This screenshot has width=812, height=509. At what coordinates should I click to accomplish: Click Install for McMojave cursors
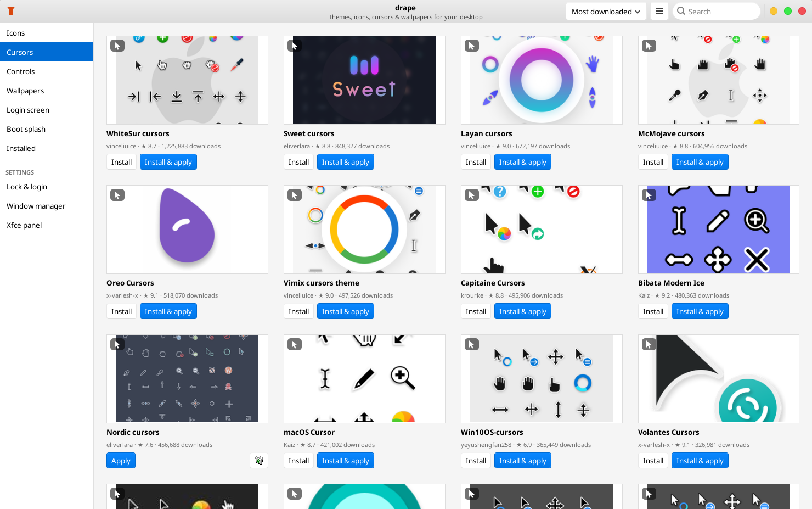tap(653, 162)
